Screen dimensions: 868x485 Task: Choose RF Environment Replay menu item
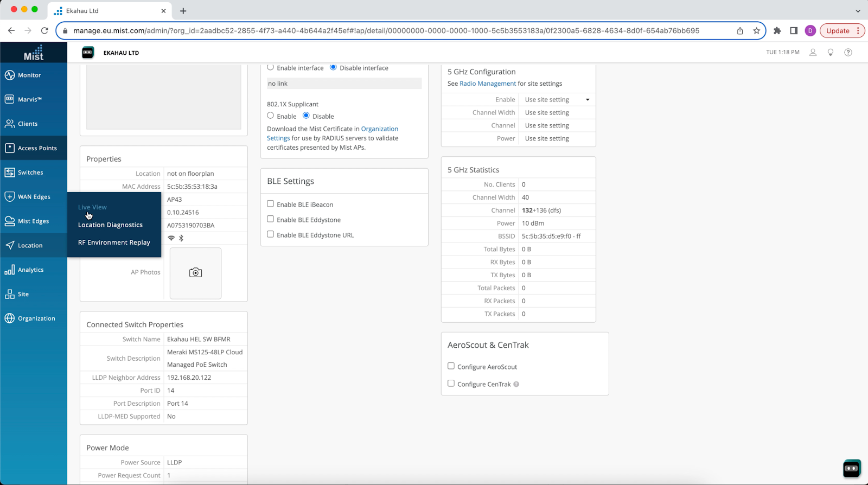coord(114,242)
